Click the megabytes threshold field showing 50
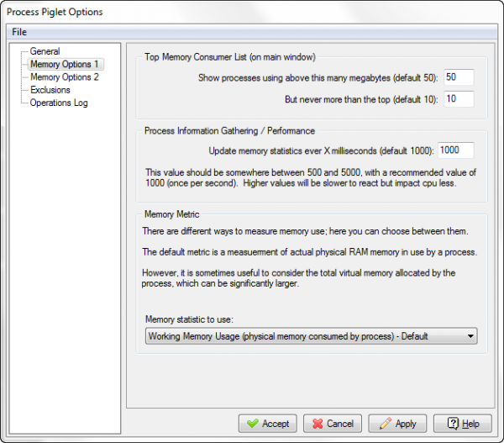The image size is (504, 443). (x=459, y=77)
